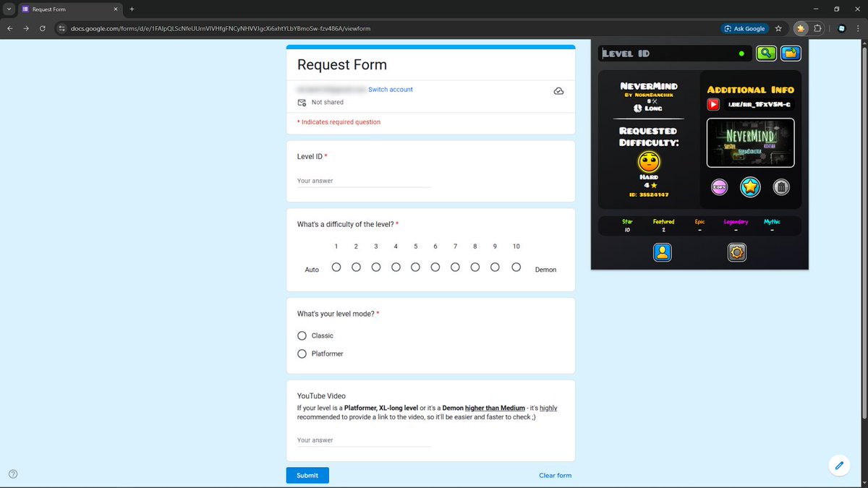Click the Level ID answer field

click(x=364, y=181)
